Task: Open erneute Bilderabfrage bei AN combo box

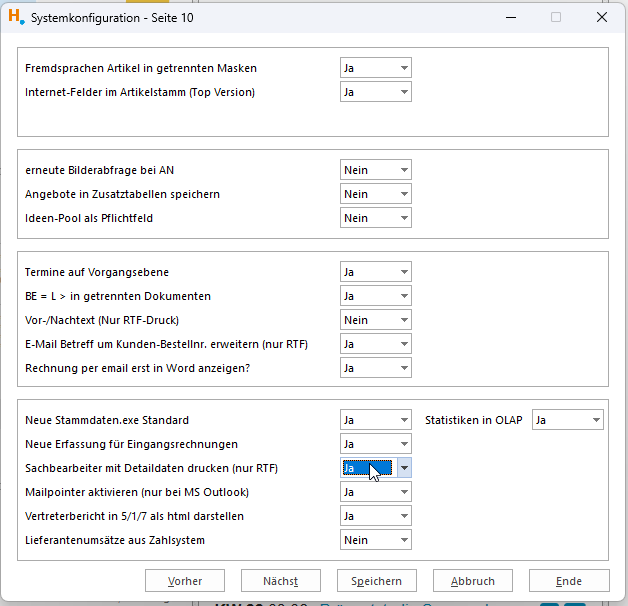Action: pos(375,170)
